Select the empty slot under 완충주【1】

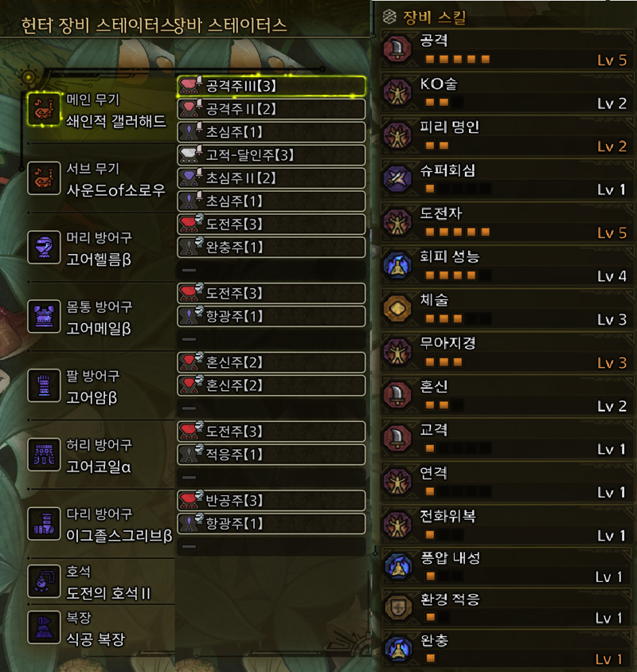(x=272, y=270)
